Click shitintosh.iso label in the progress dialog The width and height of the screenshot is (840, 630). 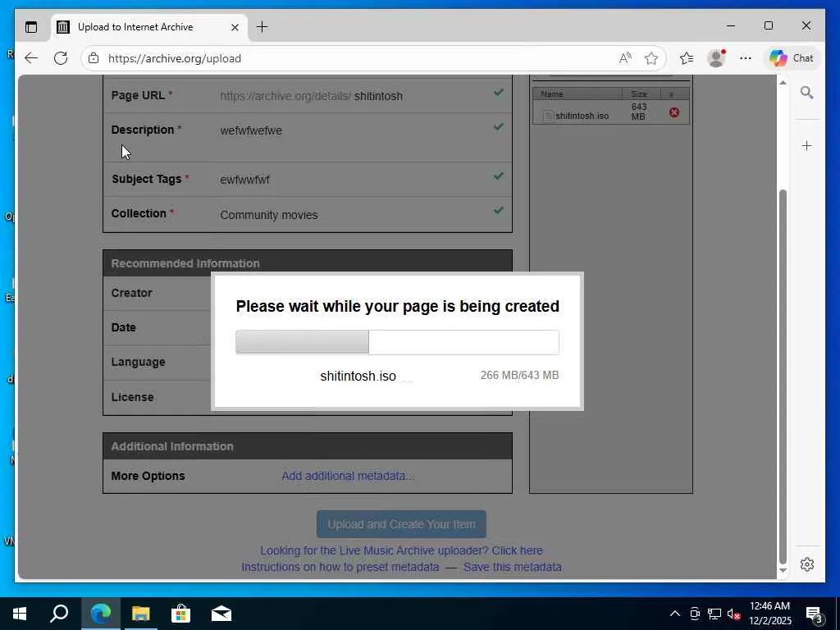point(358,376)
